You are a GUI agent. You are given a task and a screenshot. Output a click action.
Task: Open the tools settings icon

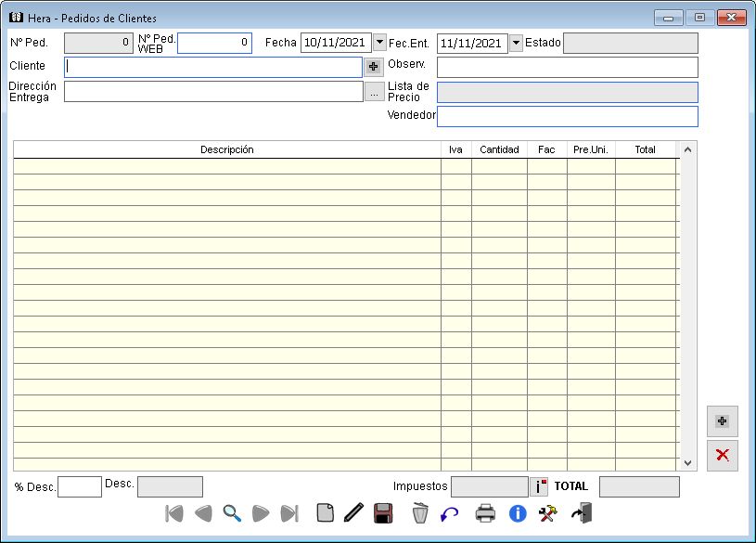click(x=548, y=513)
